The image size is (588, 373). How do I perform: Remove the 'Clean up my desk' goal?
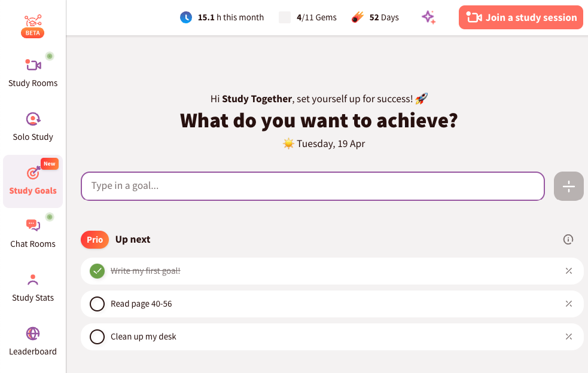click(x=569, y=337)
